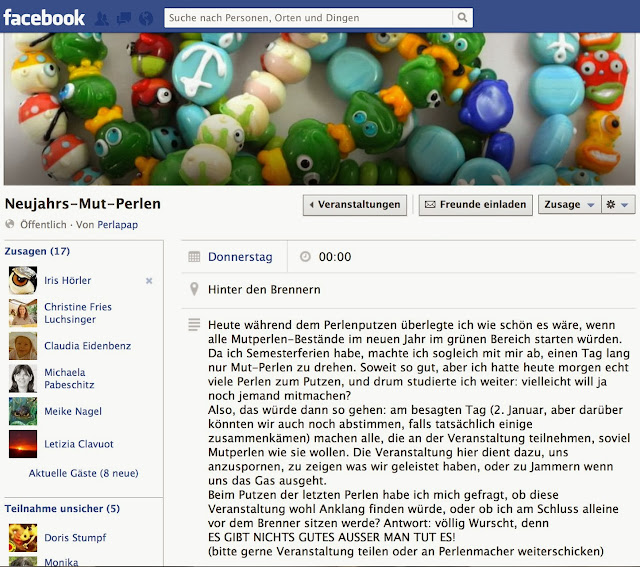The image size is (640, 567).
Task: Click Freunde einladen button
Action: pos(476,205)
